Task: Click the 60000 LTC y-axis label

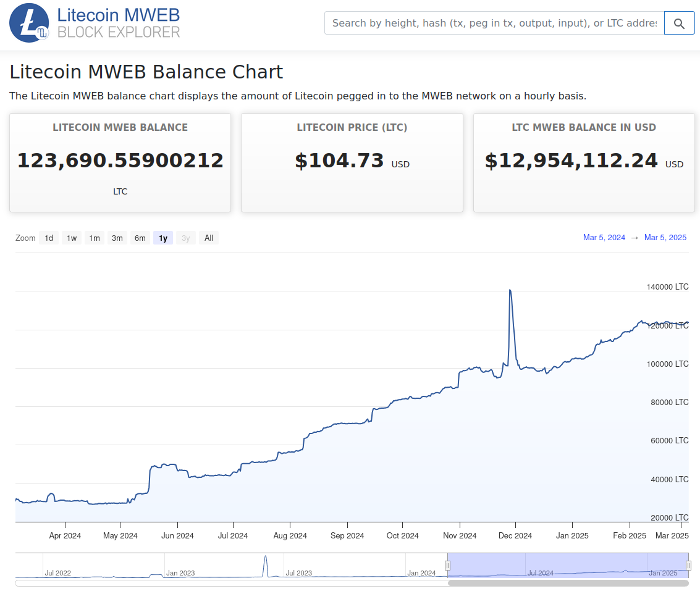Action: (669, 440)
